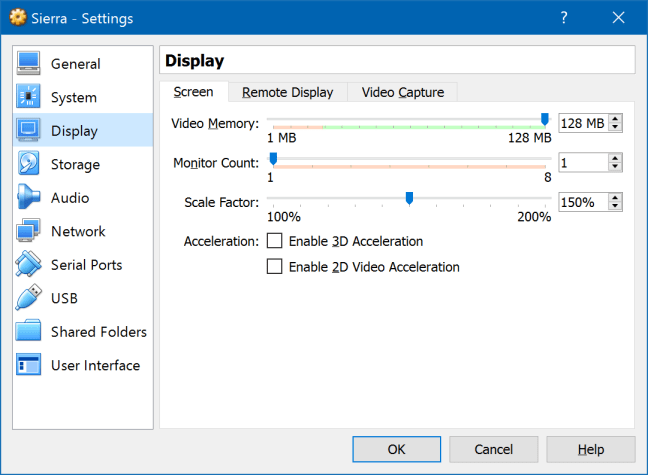Open the USB settings icon
Image resolution: width=648 pixels, height=475 pixels.
tap(28, 298)
